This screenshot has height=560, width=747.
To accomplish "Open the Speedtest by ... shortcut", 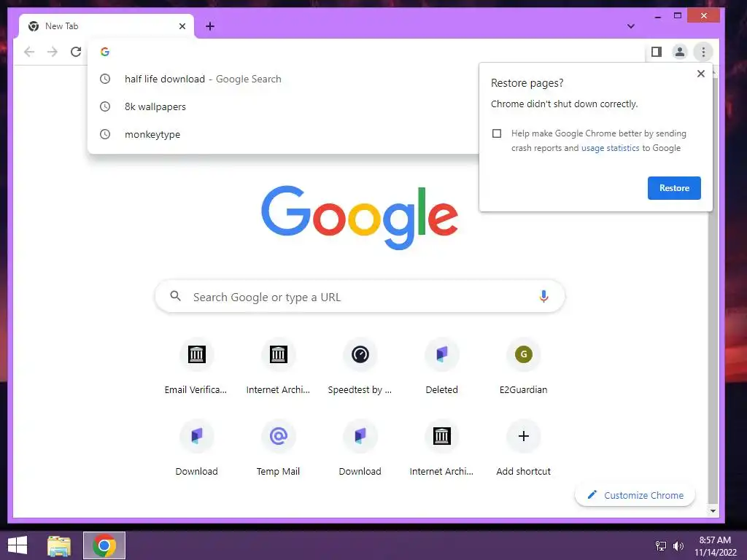I will coord(360,367).
